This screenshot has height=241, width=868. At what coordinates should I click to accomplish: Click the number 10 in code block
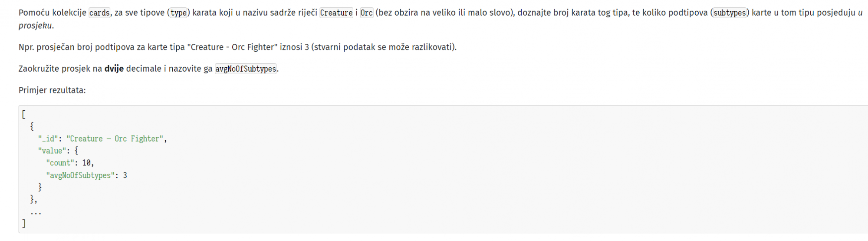click(86, 163)
